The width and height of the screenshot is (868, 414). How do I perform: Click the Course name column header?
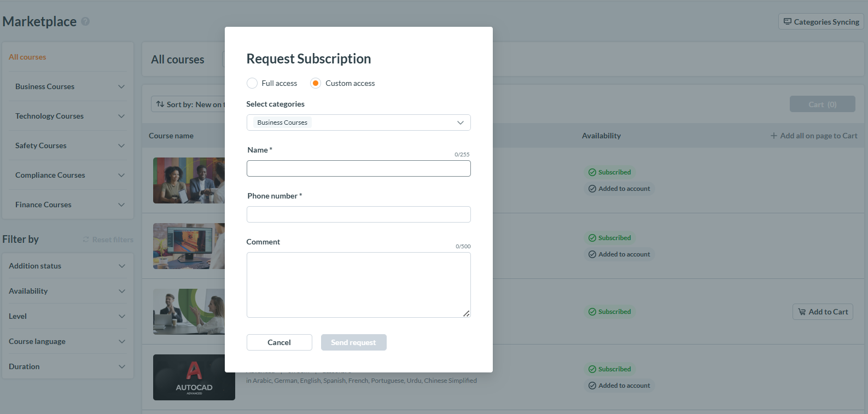[x=171, y=136]
